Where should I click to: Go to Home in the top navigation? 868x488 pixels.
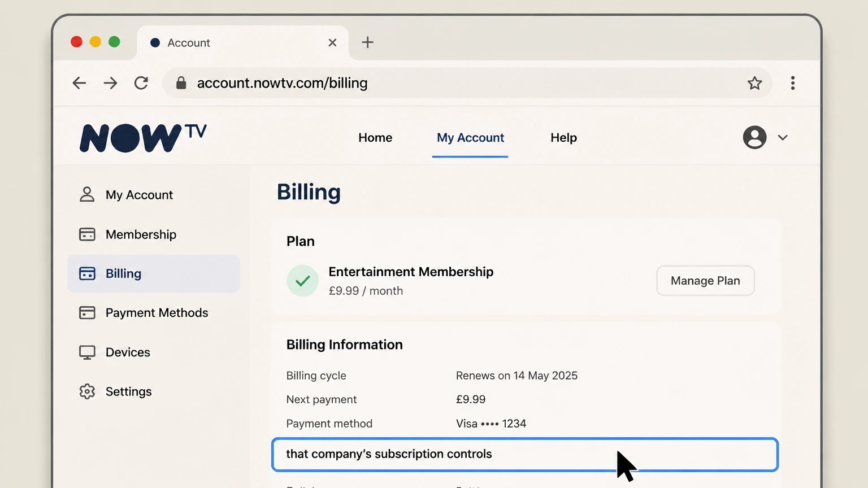coord(375,138)
